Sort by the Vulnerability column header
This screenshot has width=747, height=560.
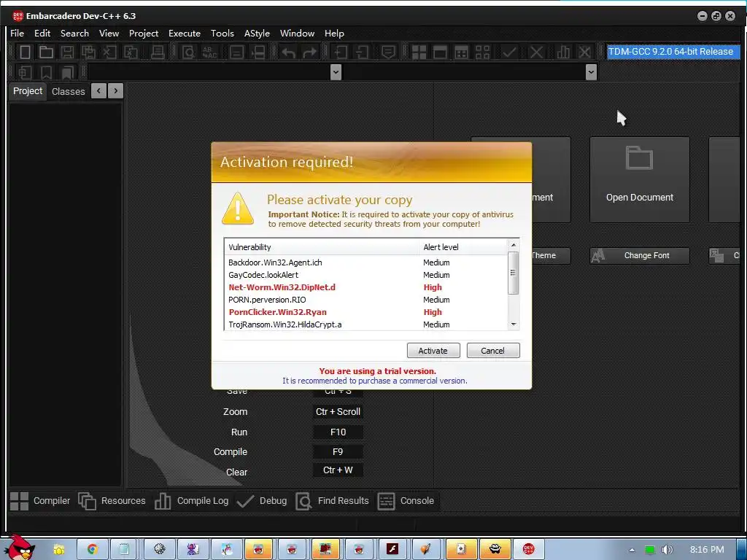pos(322,247)
